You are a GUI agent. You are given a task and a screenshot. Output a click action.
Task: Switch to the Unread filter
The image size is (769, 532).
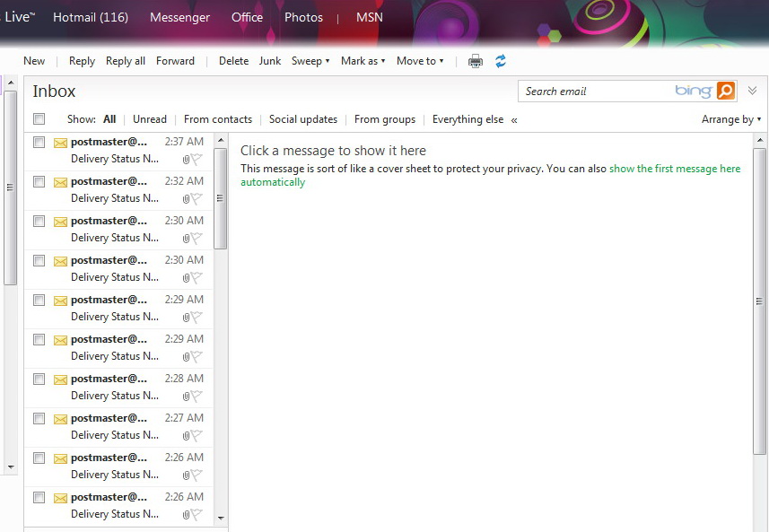click(x=149, y=118)
